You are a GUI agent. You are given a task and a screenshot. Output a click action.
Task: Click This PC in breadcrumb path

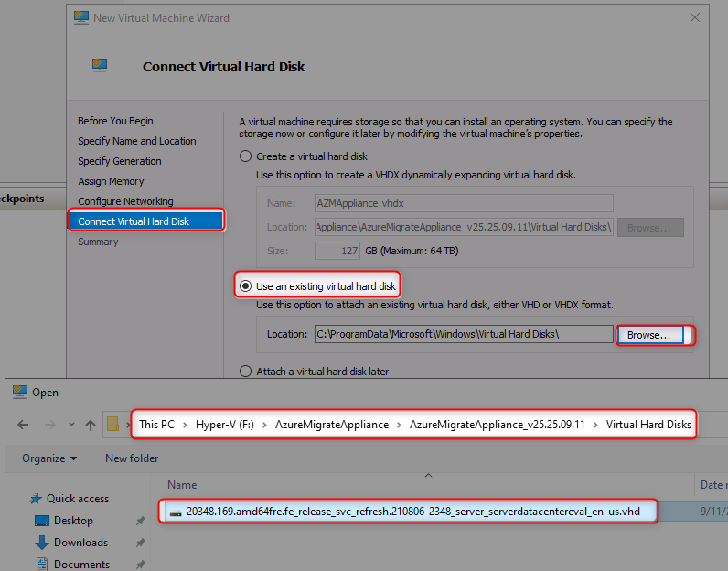pyautogui.click(x=157, y=425)
